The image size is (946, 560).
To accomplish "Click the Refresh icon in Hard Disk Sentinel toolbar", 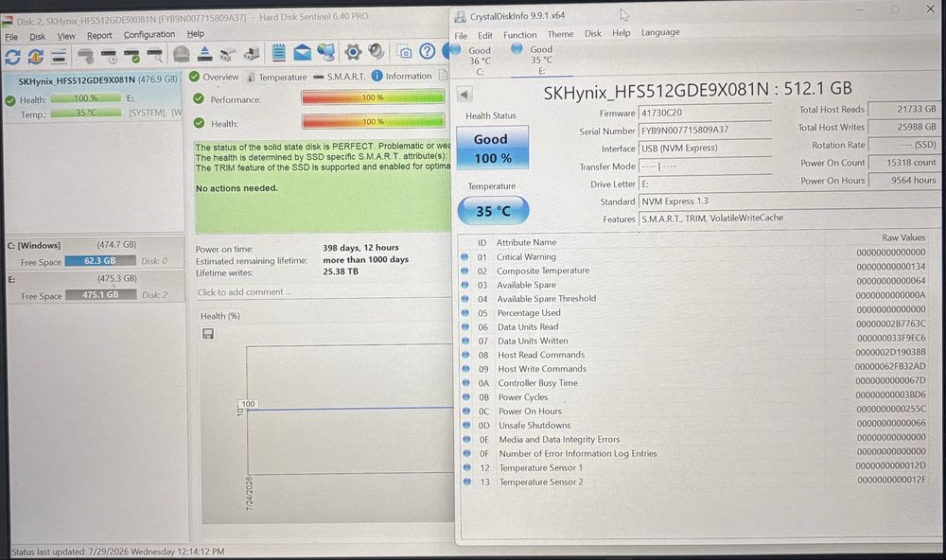I will (12, 57).
